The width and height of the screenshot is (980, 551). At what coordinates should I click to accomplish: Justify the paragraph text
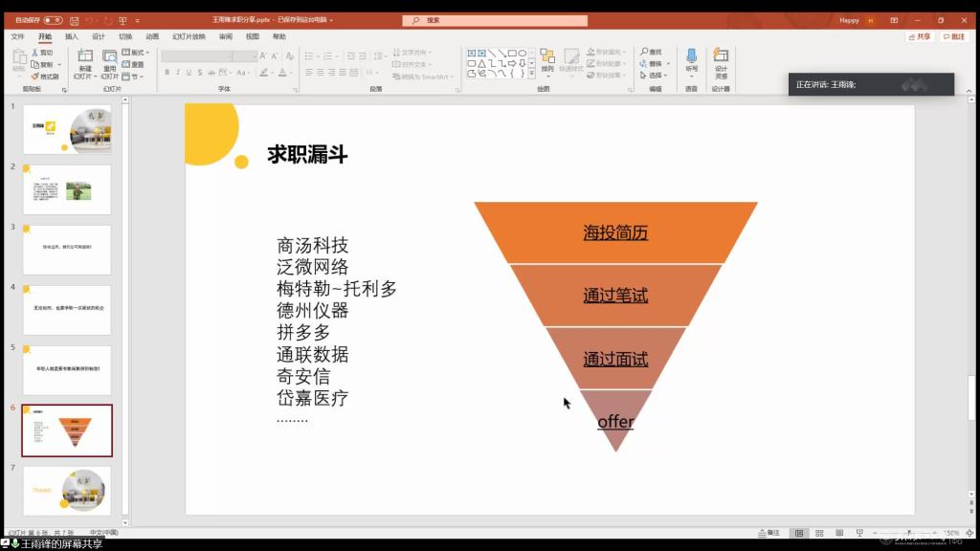343,73
